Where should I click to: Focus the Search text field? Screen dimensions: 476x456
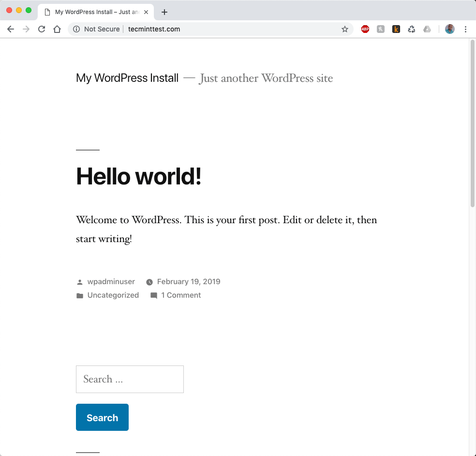tap(130, 379)
